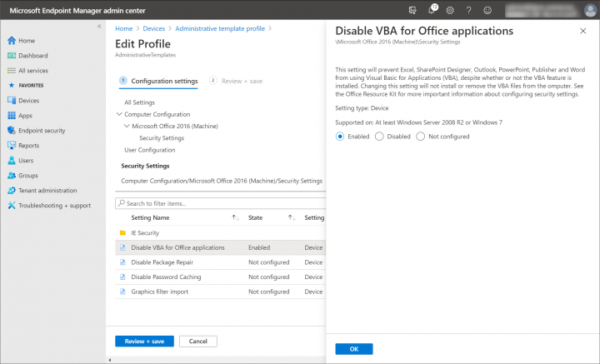Collapse the Computer Configuration tree node
Image resolution: width=600 pixels, height=364 pixels.
tap(119, 114)
